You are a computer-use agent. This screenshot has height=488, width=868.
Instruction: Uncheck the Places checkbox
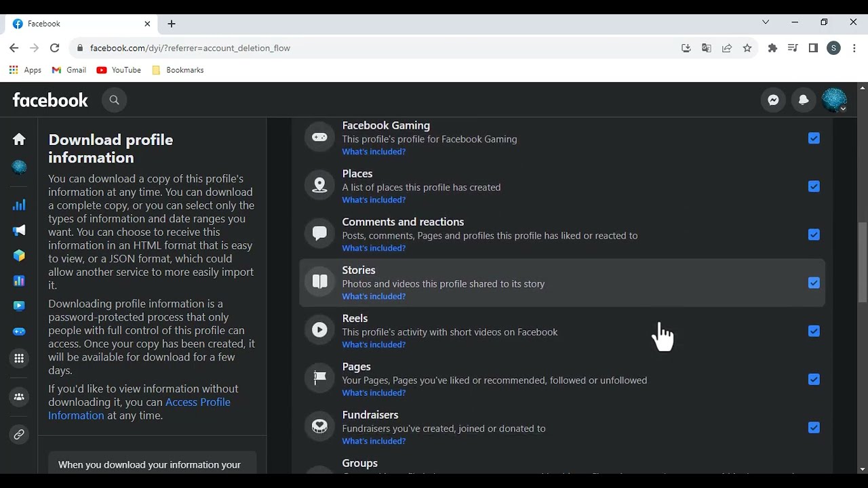click(814, 186)
